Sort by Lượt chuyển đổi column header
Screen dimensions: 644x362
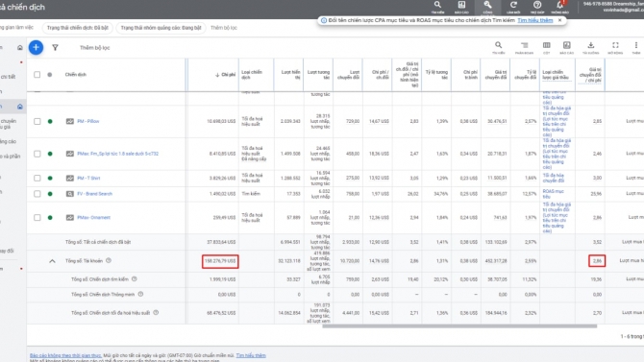[x=348, y=75]
